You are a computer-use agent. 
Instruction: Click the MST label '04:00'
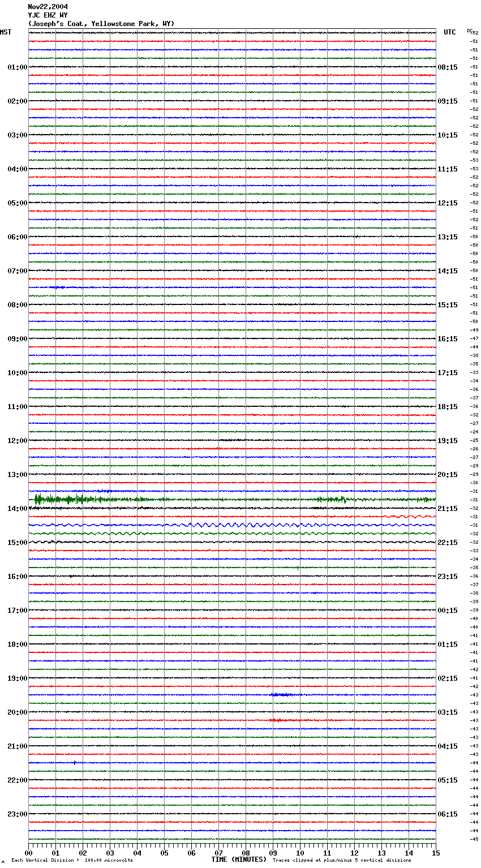coord(18,169)
